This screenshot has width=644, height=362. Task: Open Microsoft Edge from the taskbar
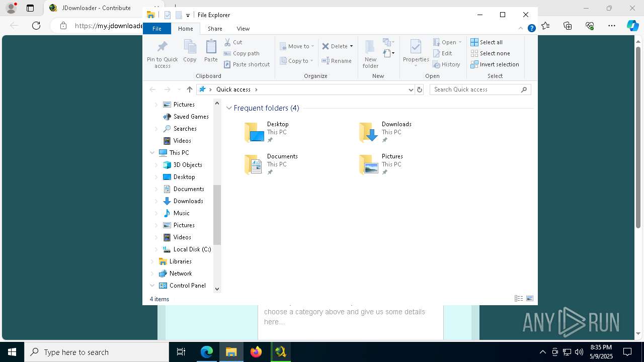(x=207, y=352)
